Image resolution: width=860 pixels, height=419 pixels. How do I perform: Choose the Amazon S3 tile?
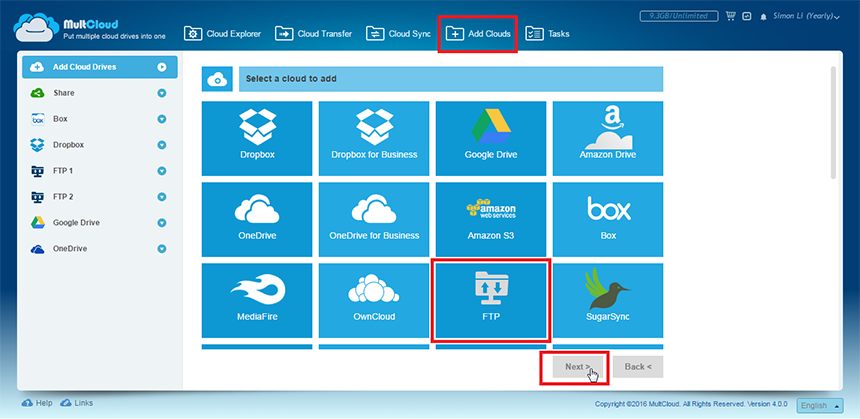point(491,219)
